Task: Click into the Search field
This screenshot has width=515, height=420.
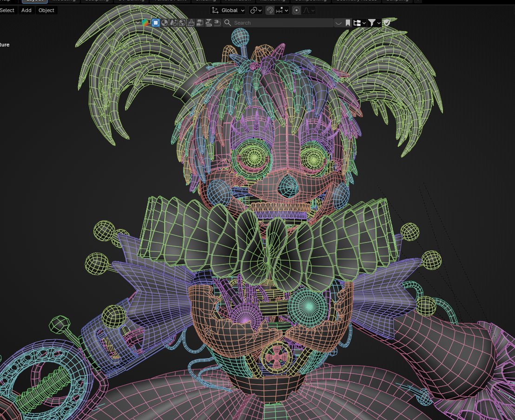Action: [278, 23]
